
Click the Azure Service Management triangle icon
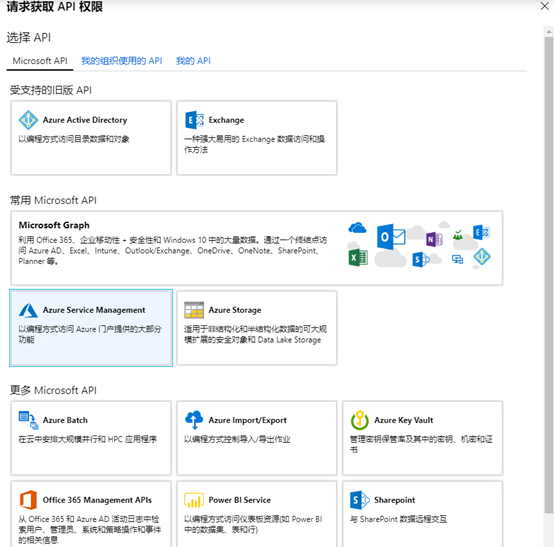pos(28,310)
